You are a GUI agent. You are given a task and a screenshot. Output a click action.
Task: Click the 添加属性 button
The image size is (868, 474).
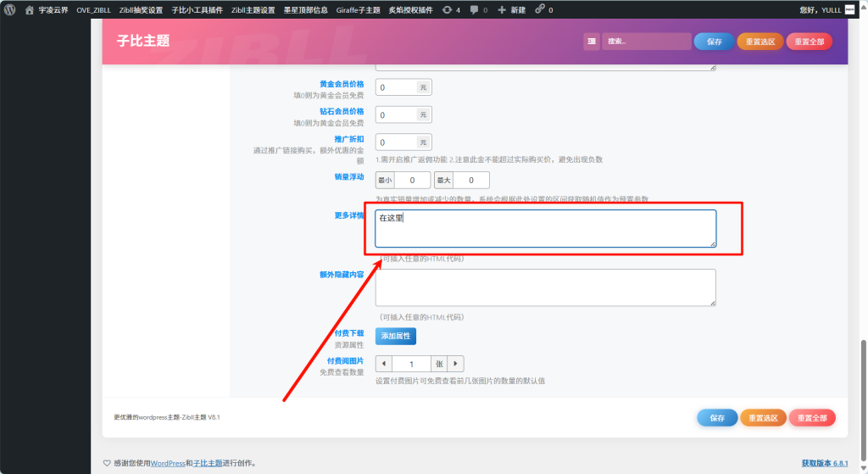[x=396, y=336]
